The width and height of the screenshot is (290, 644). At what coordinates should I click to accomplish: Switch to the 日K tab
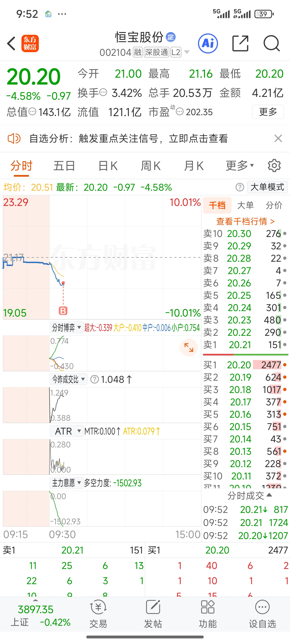[108, 166]
